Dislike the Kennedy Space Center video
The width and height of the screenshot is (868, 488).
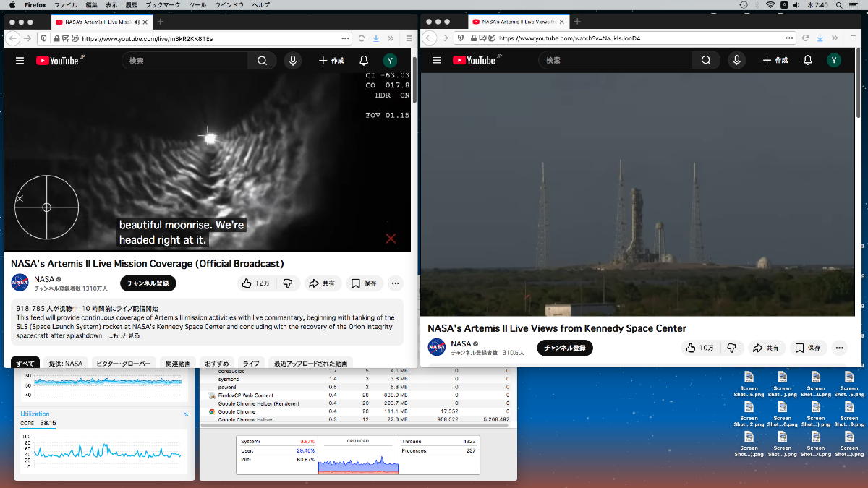731,348
